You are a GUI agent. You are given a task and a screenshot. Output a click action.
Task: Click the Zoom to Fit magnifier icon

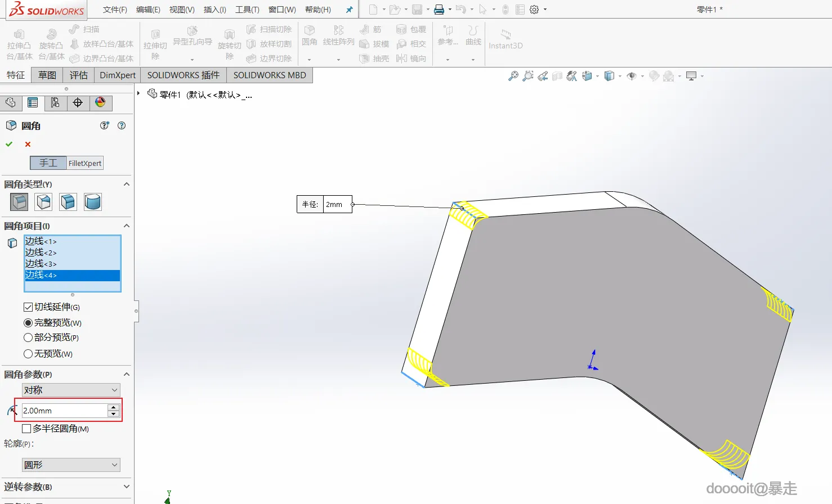[513, 76]
